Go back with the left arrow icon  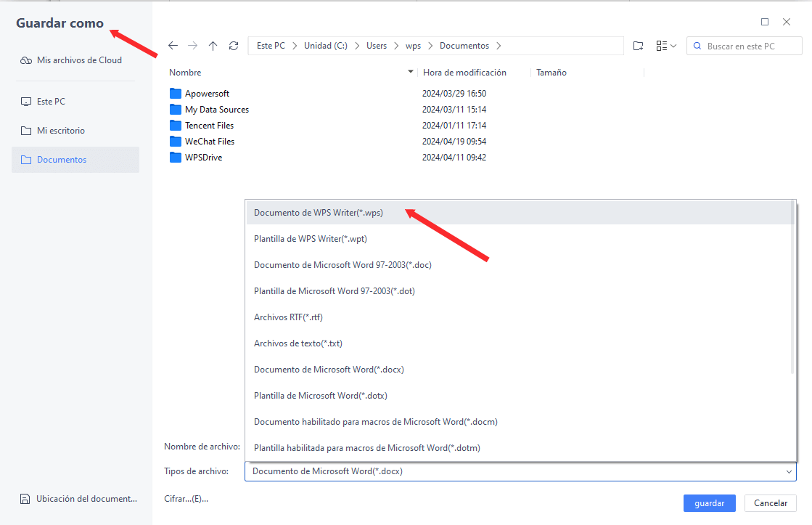tap(173, 46)
